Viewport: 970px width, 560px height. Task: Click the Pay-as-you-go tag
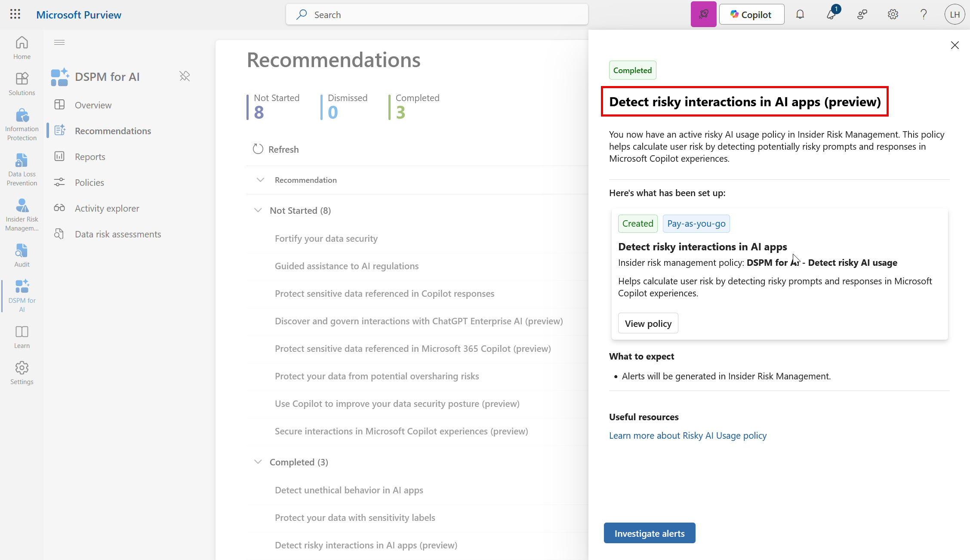pyautogui.click(x=696, y=223)
